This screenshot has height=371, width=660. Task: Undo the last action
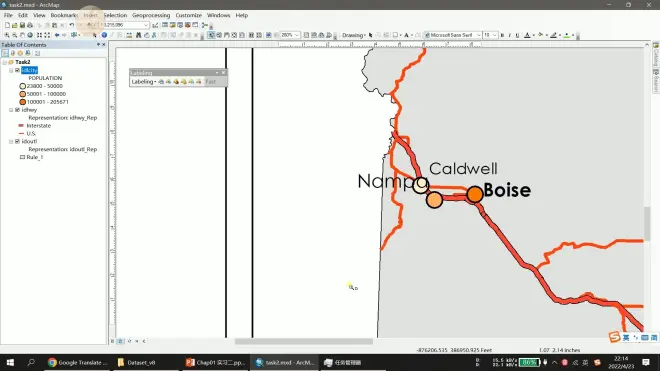click(x=72, y=25)
